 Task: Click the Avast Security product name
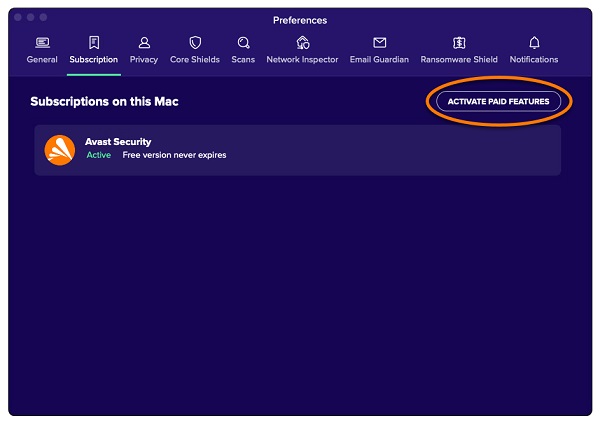[x=118, y=142]
